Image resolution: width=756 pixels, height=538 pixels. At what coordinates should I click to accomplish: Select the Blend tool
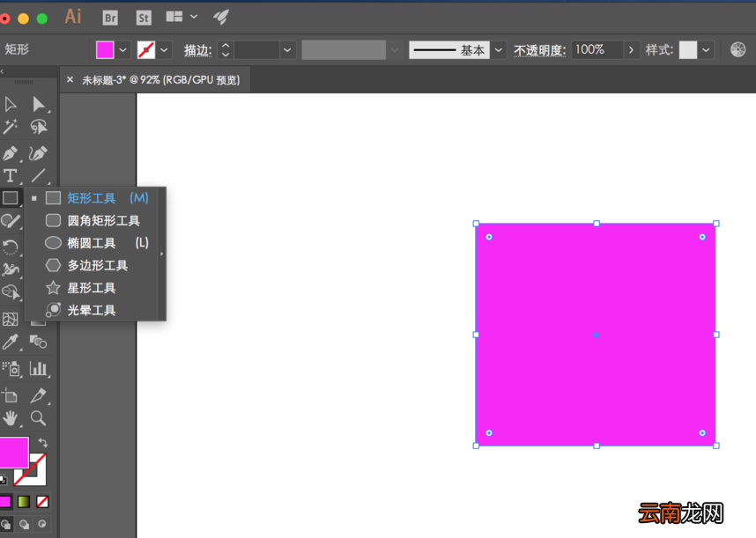[38, 342]
